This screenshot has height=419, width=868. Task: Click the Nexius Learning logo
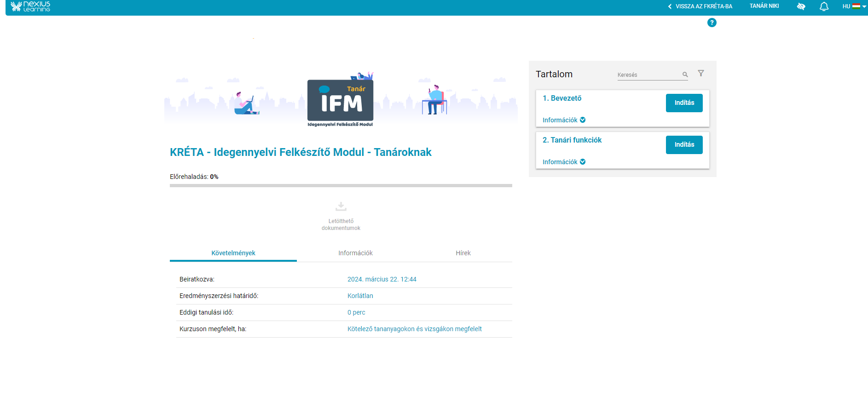30,6
